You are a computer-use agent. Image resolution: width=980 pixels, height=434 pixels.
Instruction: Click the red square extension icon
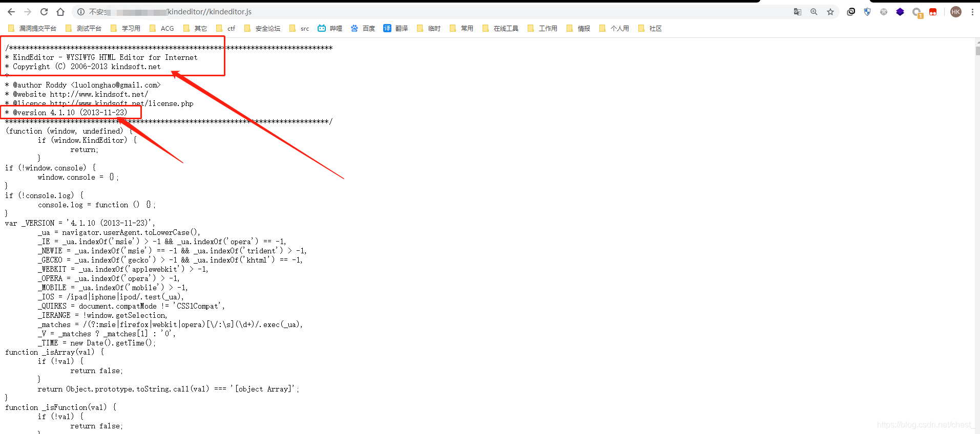pos(933,12)
